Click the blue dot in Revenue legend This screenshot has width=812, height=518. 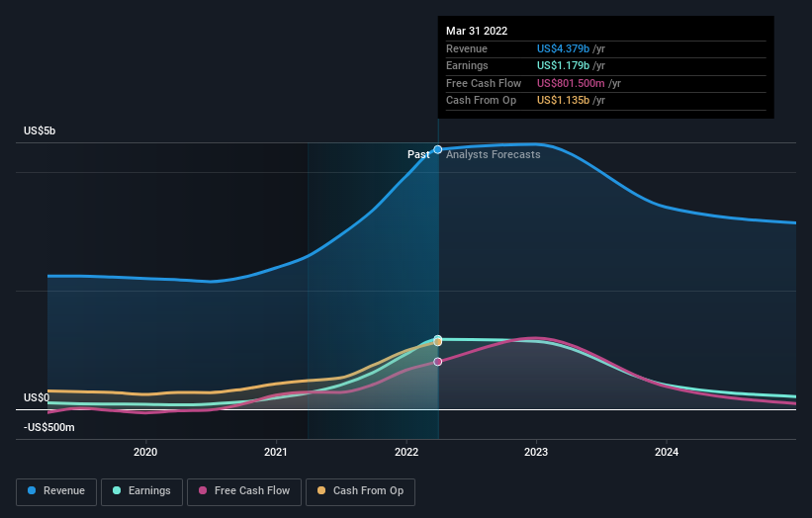[x=32, y=490]
